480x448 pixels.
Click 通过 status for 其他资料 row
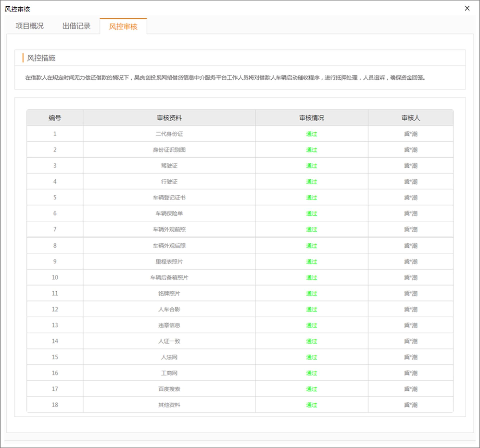coord(311,405)
